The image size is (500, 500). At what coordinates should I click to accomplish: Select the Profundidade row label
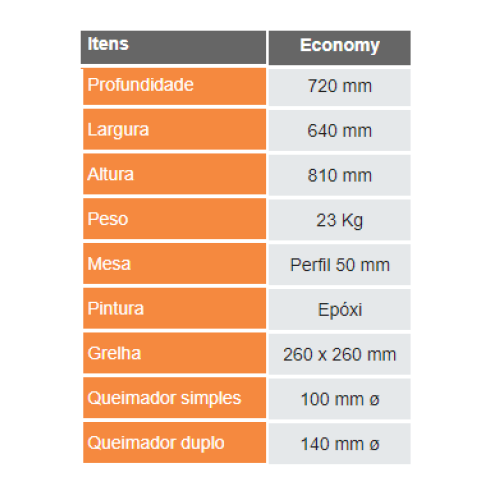coord(174,86)
